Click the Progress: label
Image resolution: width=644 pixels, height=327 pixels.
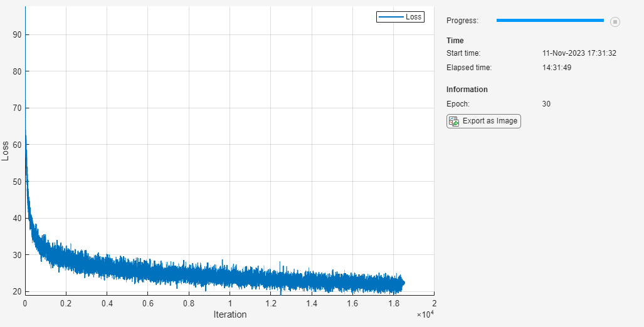(463, 21)
